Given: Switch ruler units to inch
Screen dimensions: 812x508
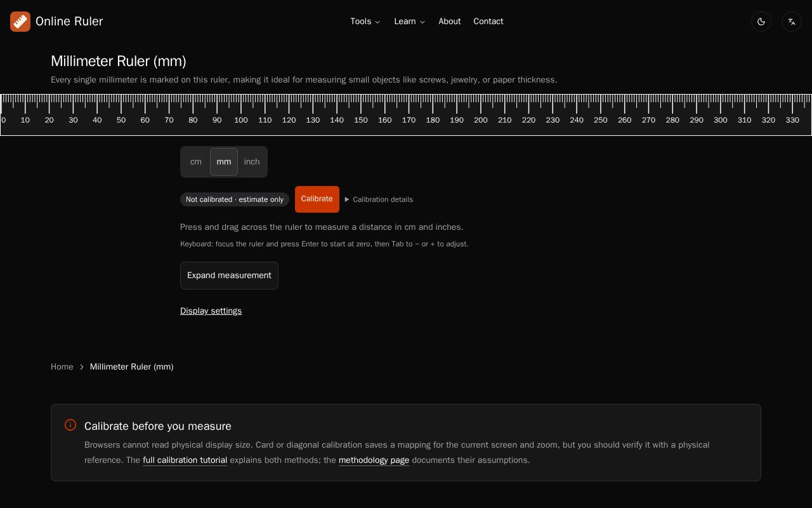Looking at the screenshot, I should pos(252,162).
